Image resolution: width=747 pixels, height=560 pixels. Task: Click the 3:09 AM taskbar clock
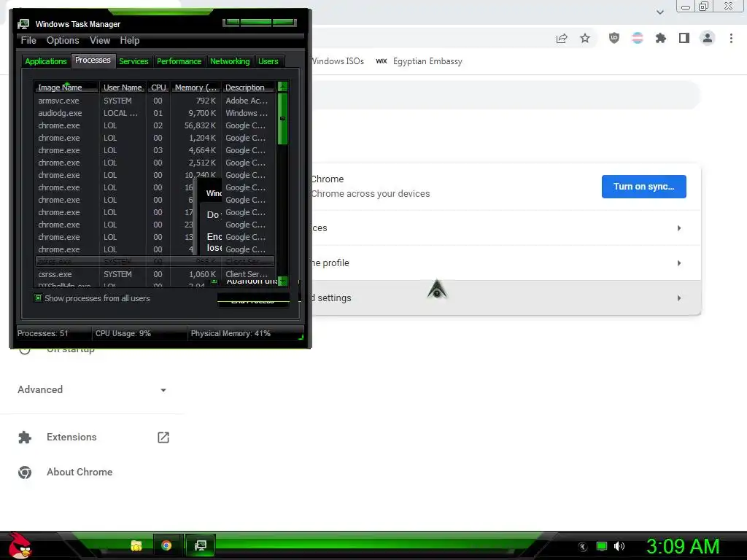coord(683,546)
